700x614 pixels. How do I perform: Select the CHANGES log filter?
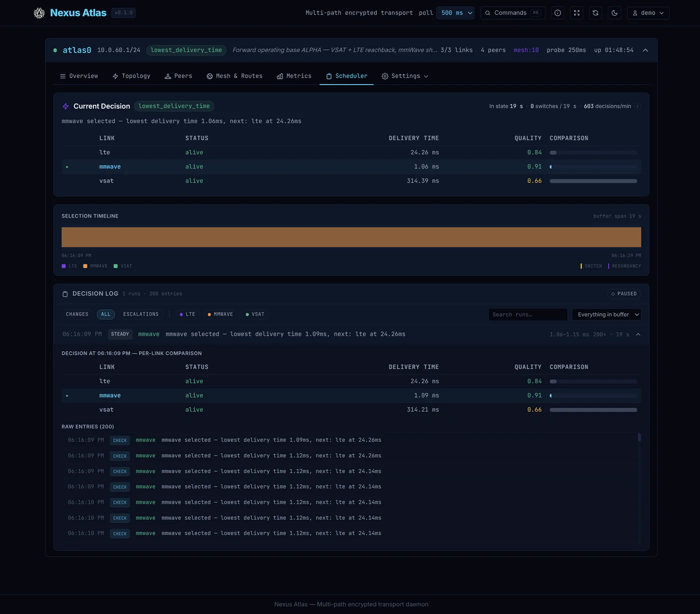77,314
